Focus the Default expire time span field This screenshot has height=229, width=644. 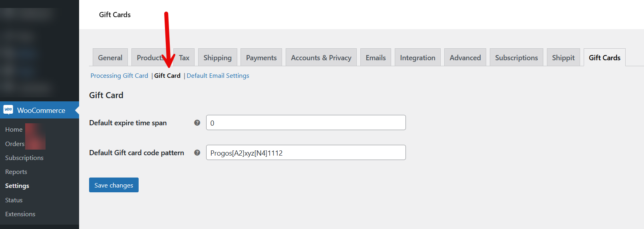[306, 122]
